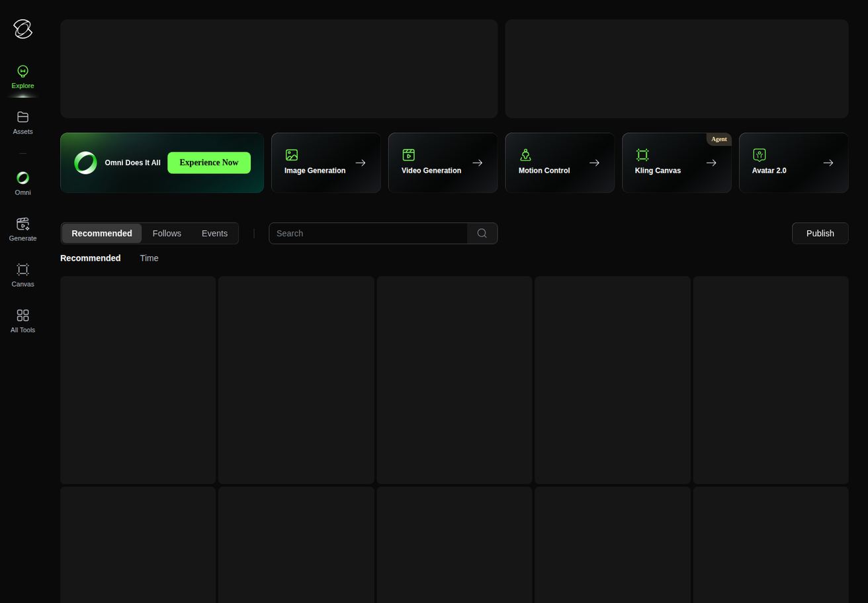Click the Search input field
The image size is (868, 603).
368,233
